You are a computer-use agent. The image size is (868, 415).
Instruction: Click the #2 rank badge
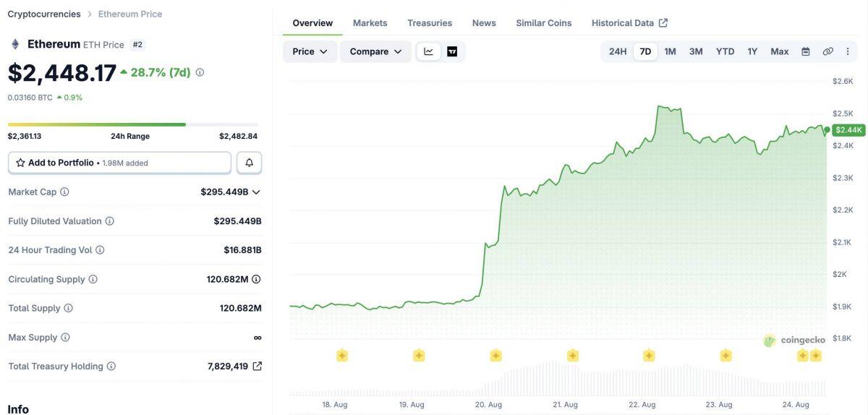coord(137,44)
